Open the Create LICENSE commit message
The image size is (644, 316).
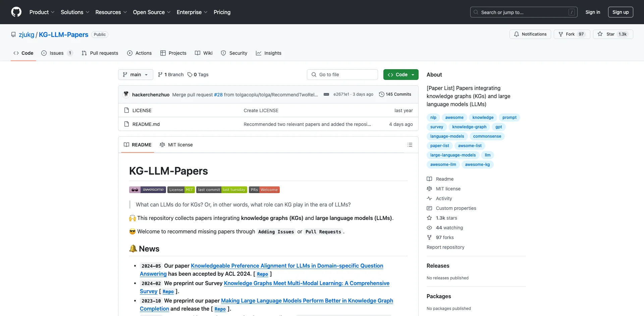click(x=261, y=110)
